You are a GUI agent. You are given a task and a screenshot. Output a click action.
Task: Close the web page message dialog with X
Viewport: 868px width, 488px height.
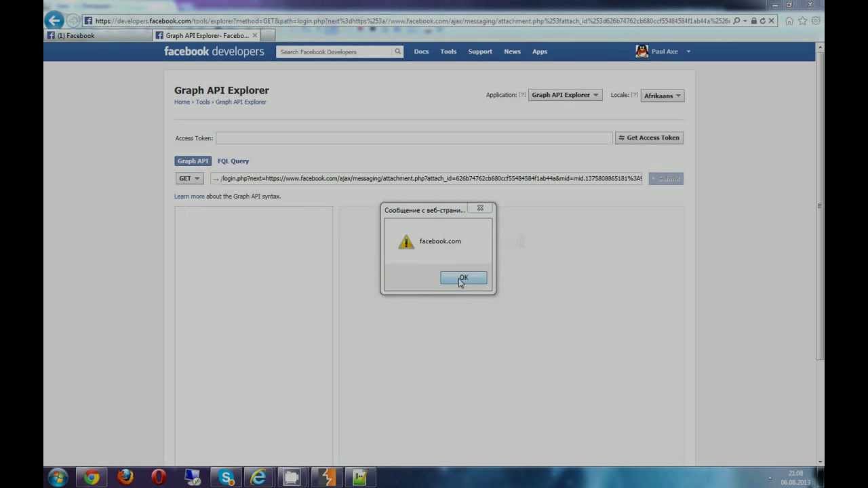click(480, 208)
